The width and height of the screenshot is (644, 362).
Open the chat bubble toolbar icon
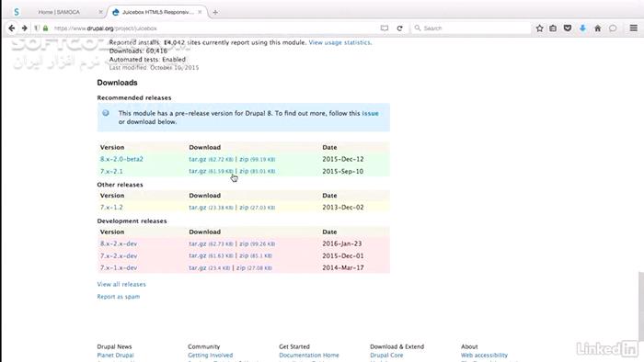(613, 28)
